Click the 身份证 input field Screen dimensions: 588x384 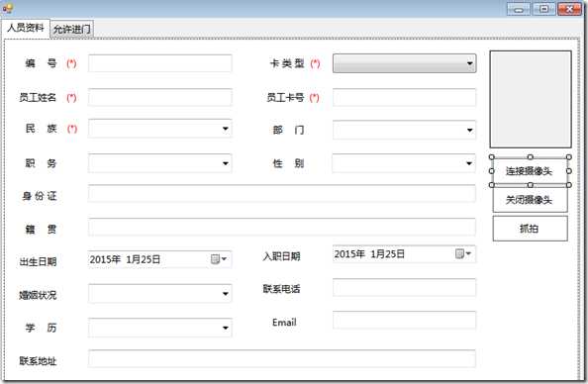pyautogui.click(x=282, y=194)
